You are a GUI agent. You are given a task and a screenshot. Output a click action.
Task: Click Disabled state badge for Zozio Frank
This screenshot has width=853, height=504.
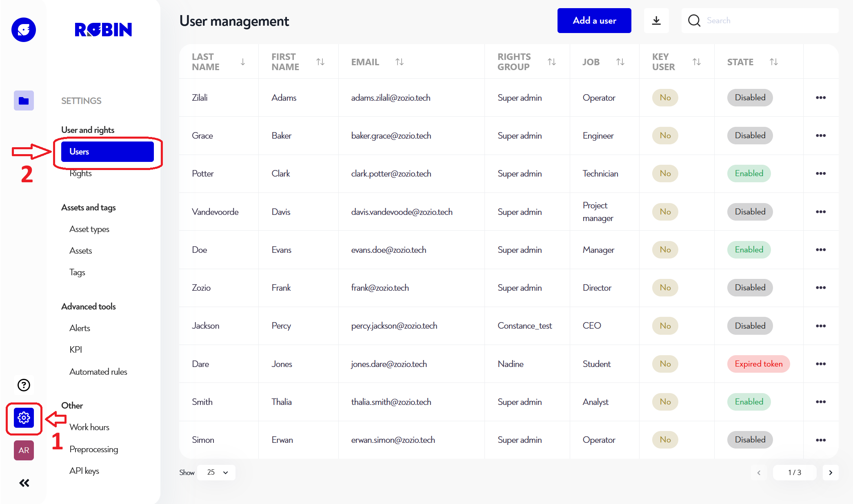click(750, 287)
